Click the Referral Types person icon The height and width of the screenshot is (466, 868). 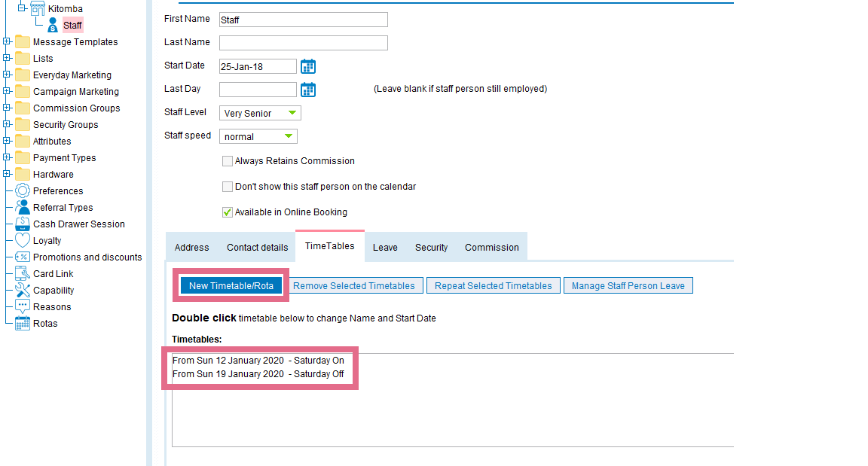(x=23, y=207)
